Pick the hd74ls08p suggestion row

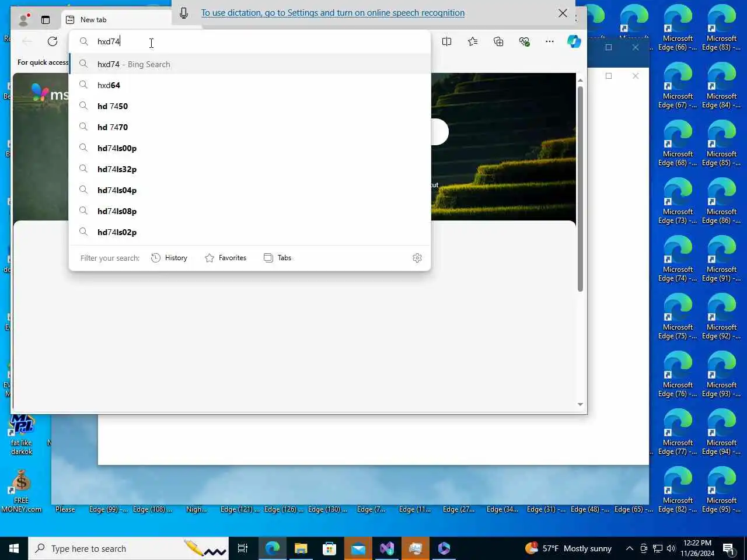point(250,211)
